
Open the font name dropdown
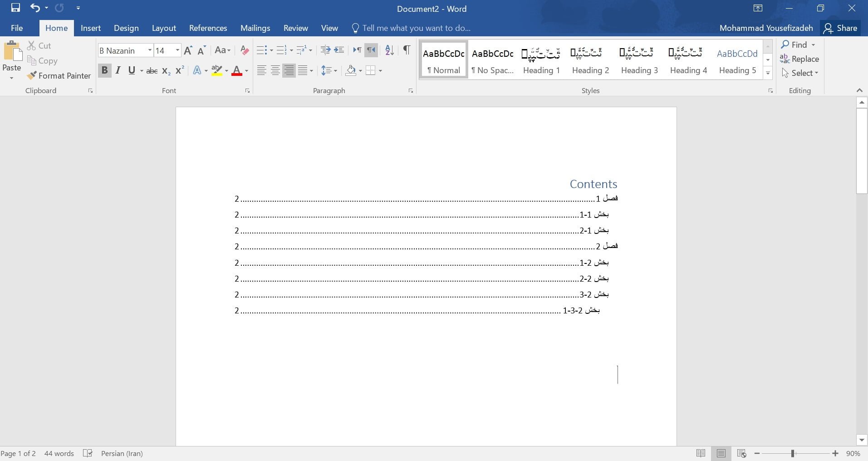pyautogui.click(x=150, y=50)
